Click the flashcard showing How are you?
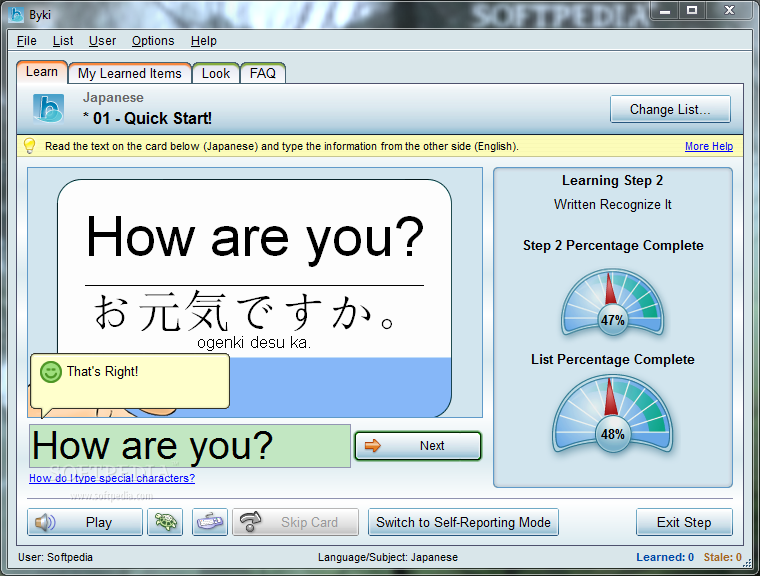Viewport: 760px width, 576px height. click(x=254, y=298)
